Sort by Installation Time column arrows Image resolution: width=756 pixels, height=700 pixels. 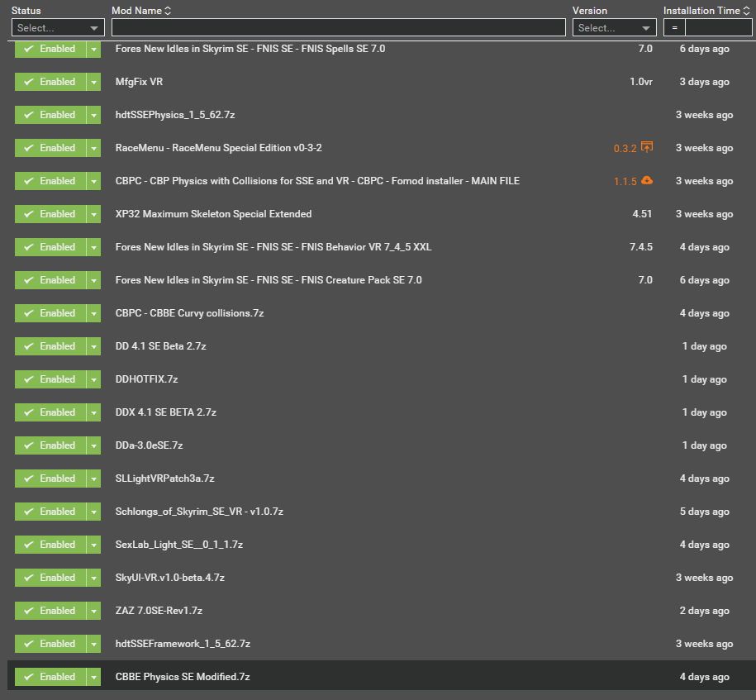point(746,11)
